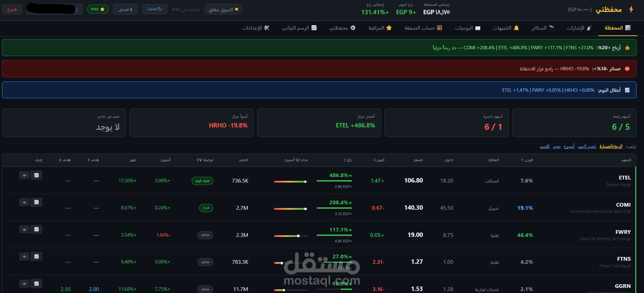This screenshot has height=293, width=644.
Task: Go to the التنبيهات alerts tab
Action: click(506, 28)
